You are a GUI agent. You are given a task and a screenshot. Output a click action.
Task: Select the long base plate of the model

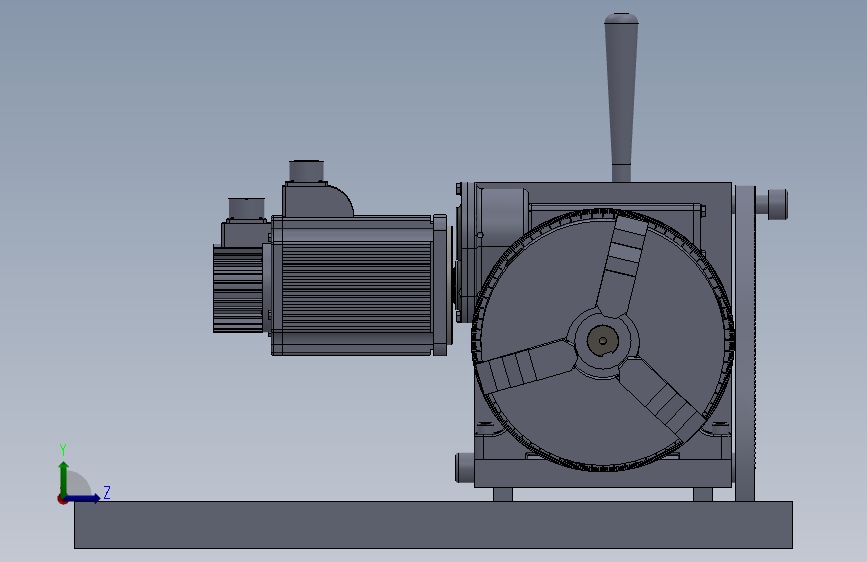point(433,525)
